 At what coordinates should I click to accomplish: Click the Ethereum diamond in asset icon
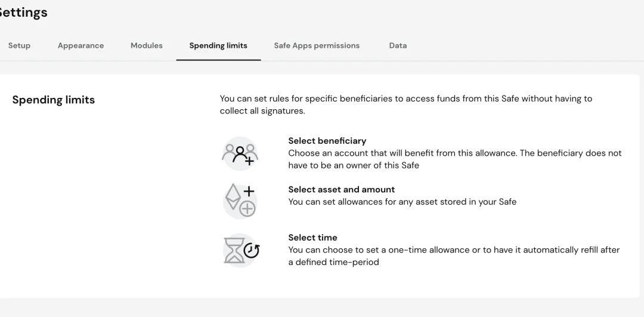click(x=233, y=197)
